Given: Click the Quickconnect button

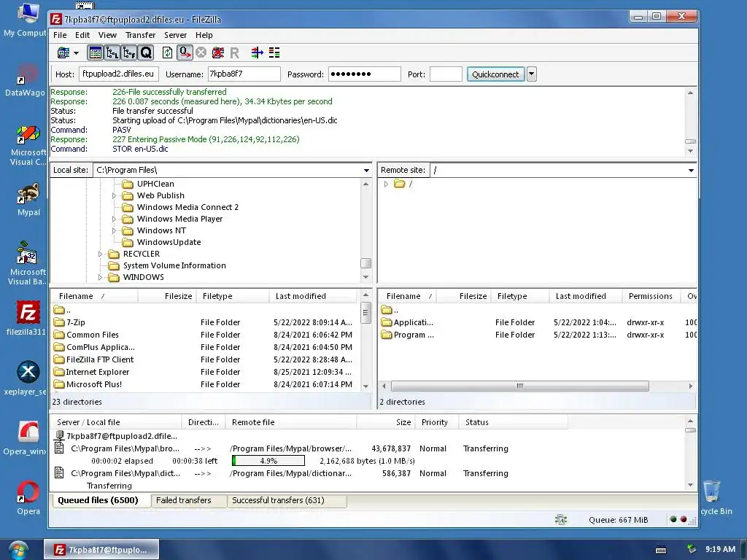Looking at the screenshot, I should (x=495, y=74).
